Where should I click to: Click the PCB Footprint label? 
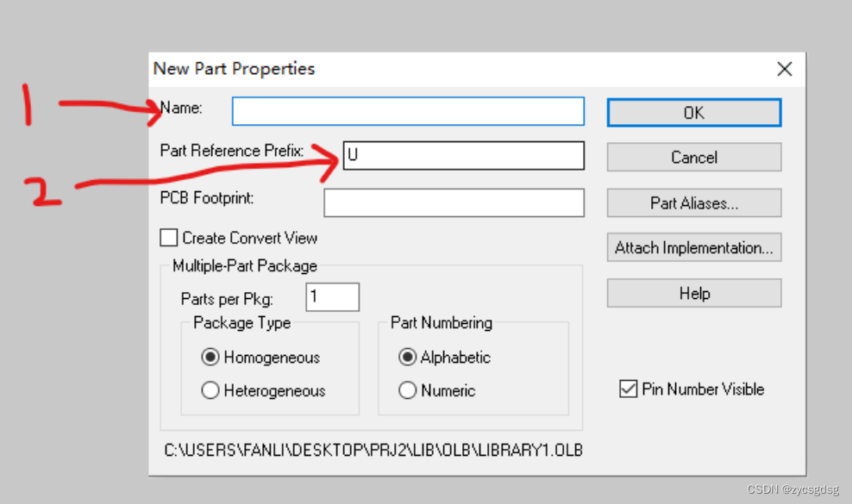pyautogui.click(x=207, y=198)
